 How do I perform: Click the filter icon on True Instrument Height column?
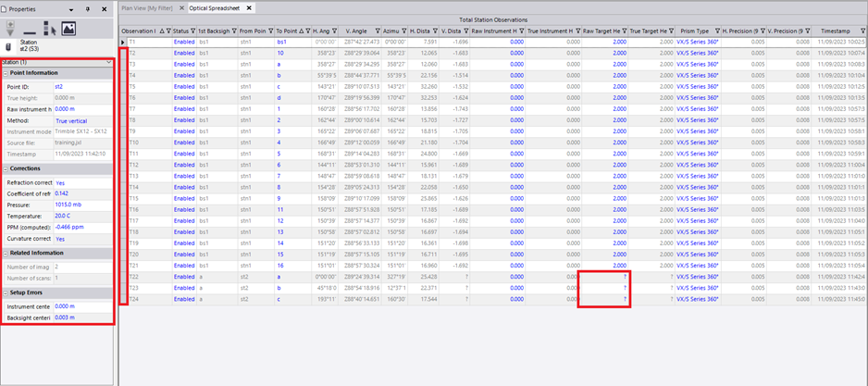[577, 31]
